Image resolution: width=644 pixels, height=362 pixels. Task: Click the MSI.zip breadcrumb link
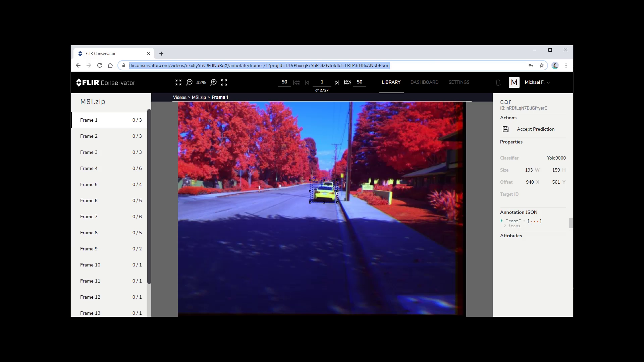point(199,97)
